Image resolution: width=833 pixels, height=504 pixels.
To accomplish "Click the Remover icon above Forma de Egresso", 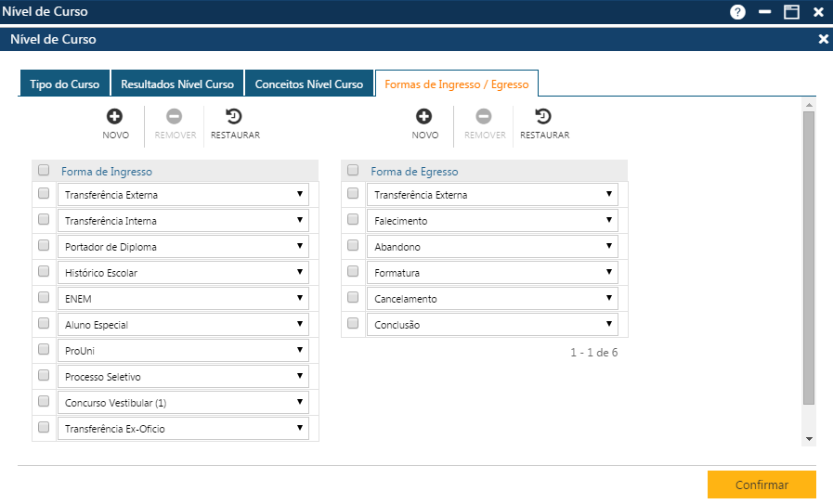I will pos(484,117).
